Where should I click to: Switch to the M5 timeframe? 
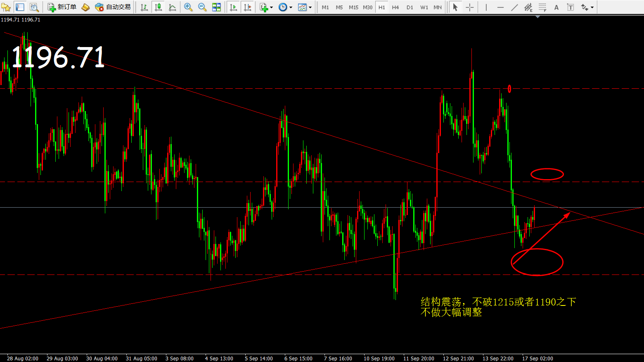coord(339,7)
